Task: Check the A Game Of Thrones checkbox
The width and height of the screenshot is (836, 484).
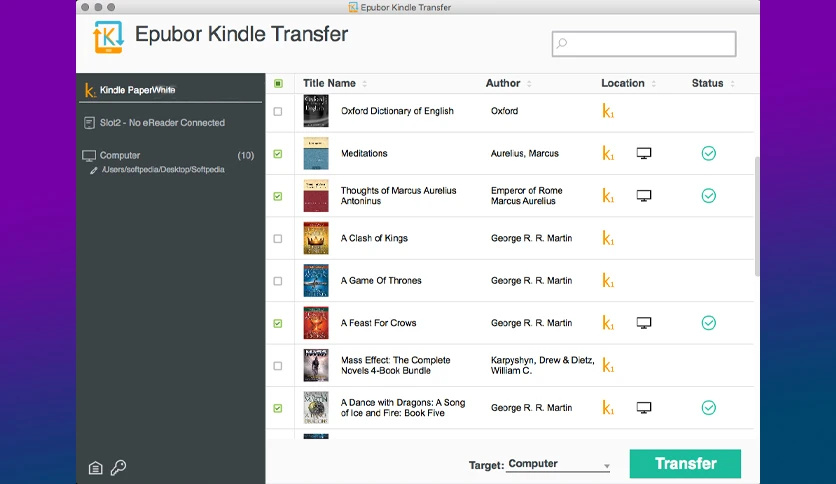Action: tap(278, 281)
